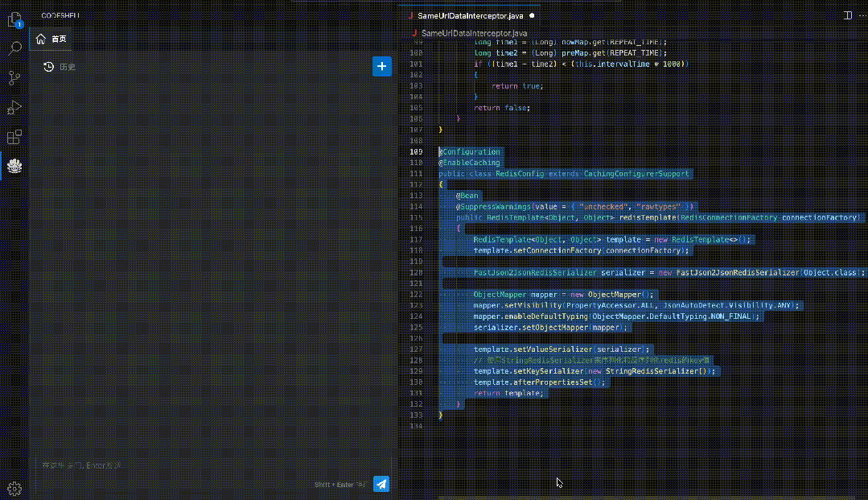Open the editor more actions ellipsis

862,15
